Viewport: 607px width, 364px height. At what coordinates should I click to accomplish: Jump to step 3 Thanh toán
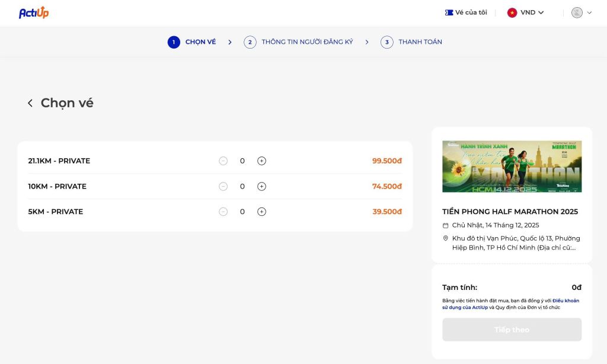pos(412,42)
